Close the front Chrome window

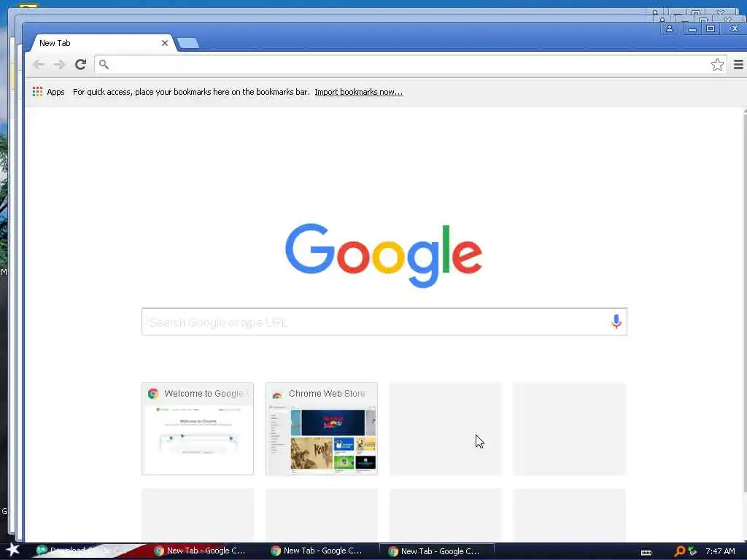click(735, 29)
